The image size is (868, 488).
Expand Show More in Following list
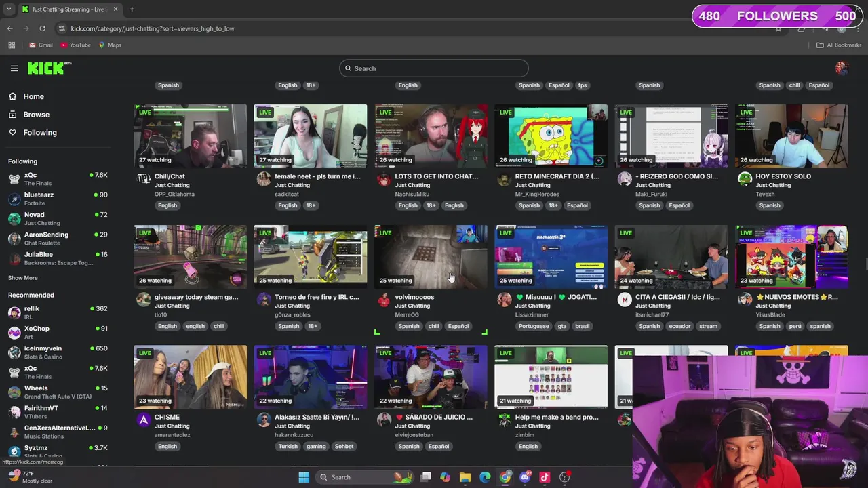pyautogui.click(x=23, y=278)
